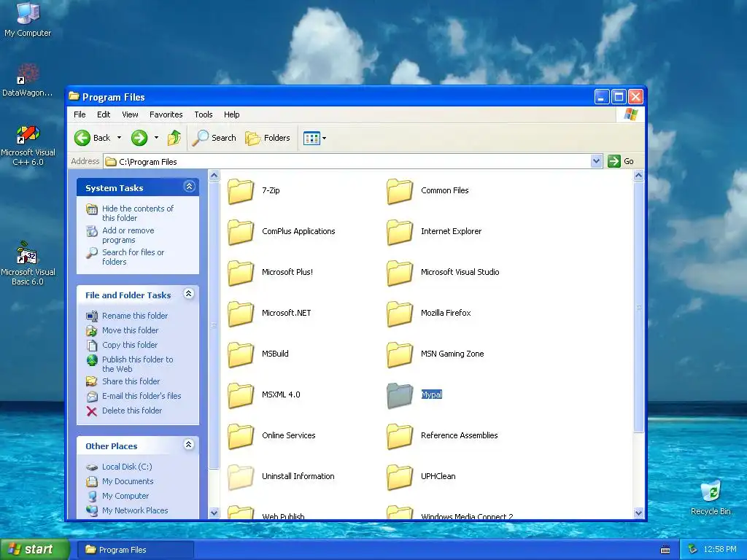Select the Microsoft Visual Studio folder icon
This screenshot has width=747, height=560.
(x=400, y=273)
